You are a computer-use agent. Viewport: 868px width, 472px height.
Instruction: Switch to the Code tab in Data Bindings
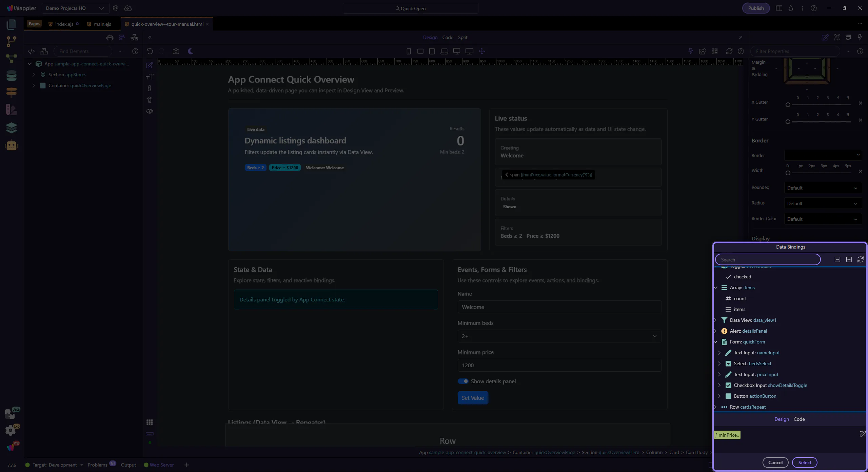[x=799, y=419]
